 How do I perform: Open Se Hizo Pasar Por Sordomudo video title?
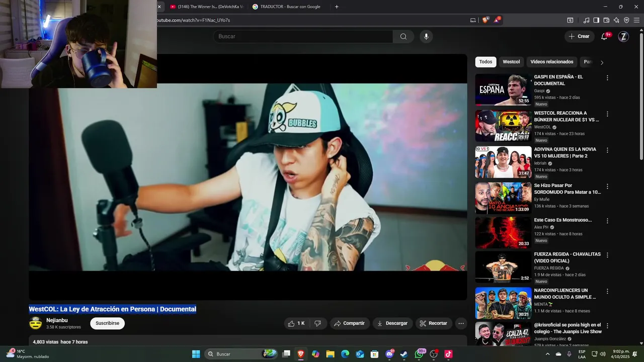(x=568, y=189)
